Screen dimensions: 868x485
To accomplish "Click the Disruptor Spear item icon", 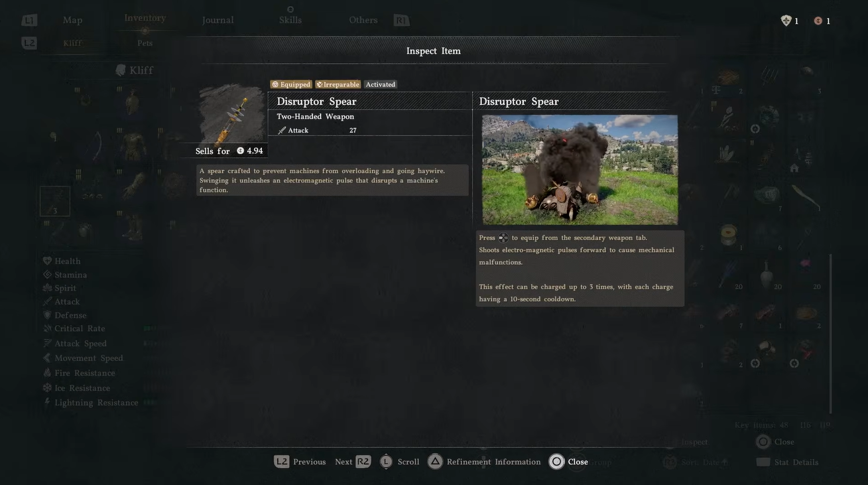I will [231, 113].
